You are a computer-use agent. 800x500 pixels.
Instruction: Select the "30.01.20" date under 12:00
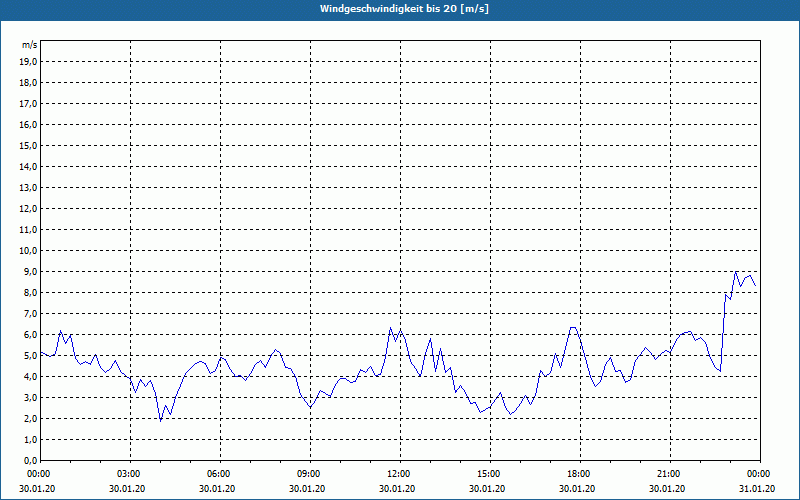click(x=397, y=489)
